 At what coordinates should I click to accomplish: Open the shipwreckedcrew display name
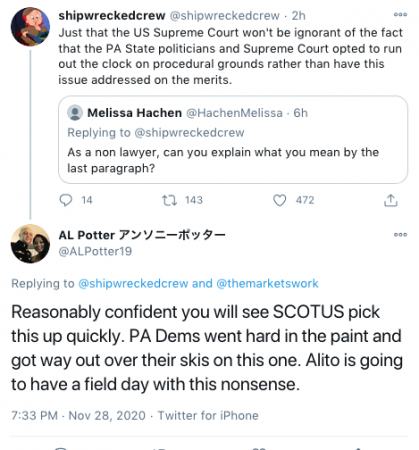pos(112,15)
